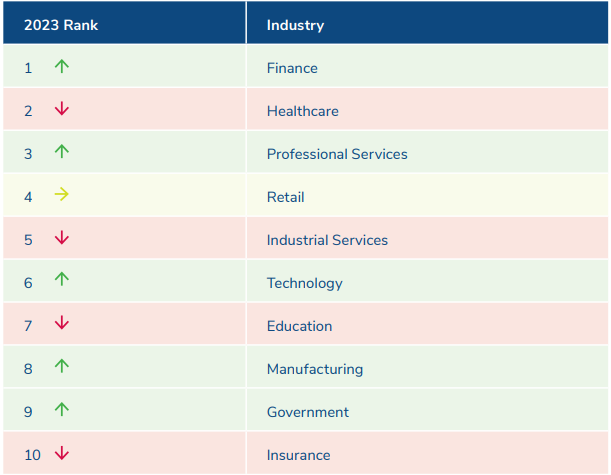
Task: Click the Professional Services entry
Action: (337, 154)
